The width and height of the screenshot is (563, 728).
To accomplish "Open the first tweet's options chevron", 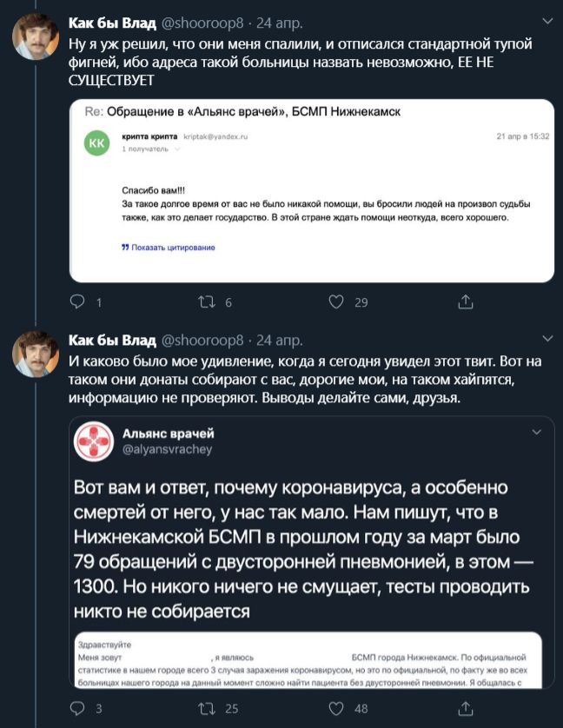I will 547,22.
